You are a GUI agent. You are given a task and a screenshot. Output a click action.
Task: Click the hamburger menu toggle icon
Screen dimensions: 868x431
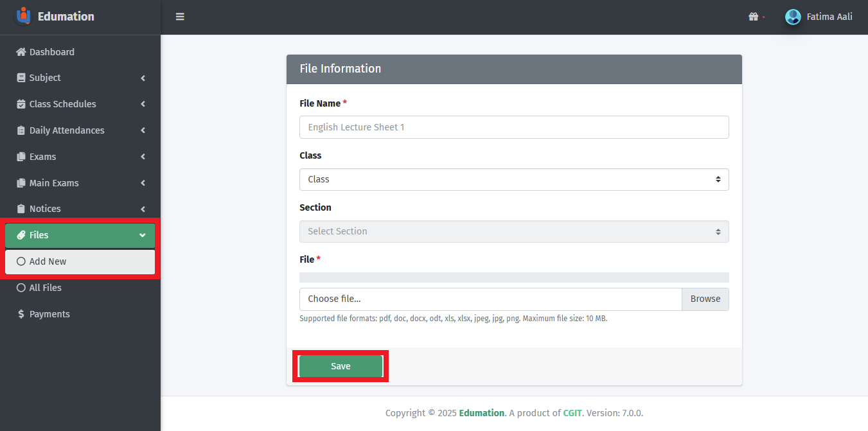tap(180, 17)
